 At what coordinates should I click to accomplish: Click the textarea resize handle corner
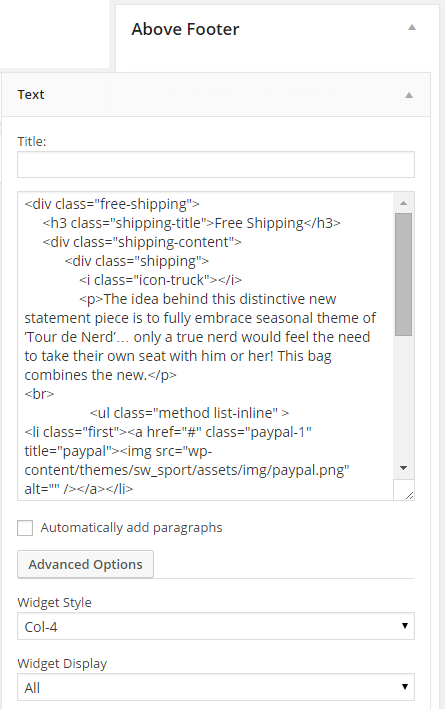pyautogui.click(x=409, y=495)
